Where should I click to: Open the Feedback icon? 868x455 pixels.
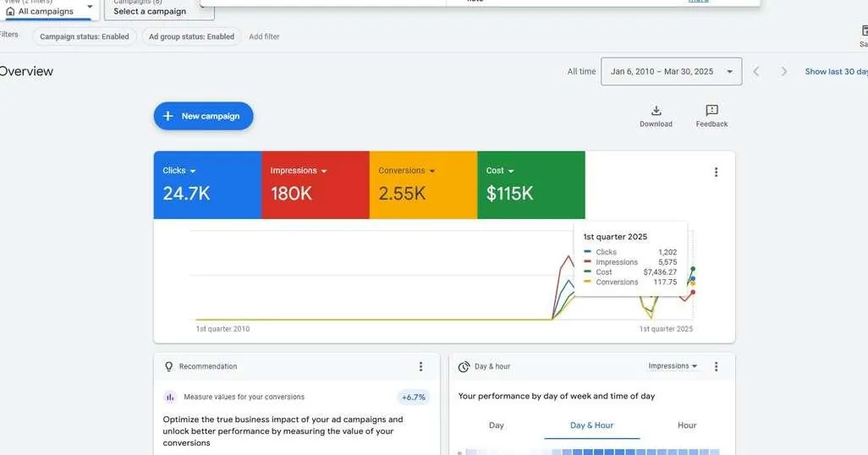711,111
